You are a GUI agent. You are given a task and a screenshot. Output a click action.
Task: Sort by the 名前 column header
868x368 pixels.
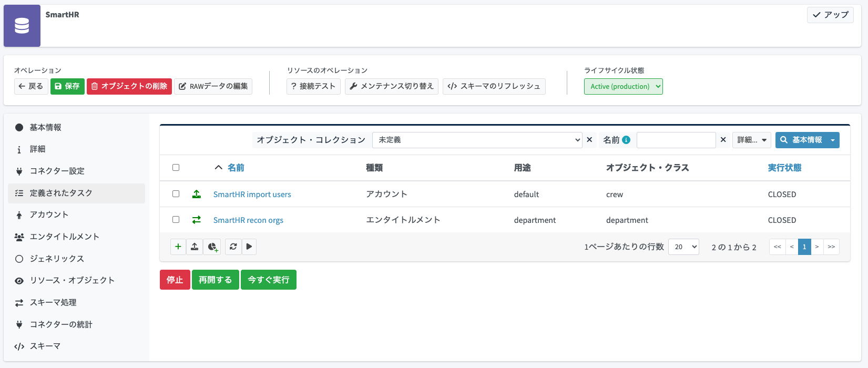(236, 168)
